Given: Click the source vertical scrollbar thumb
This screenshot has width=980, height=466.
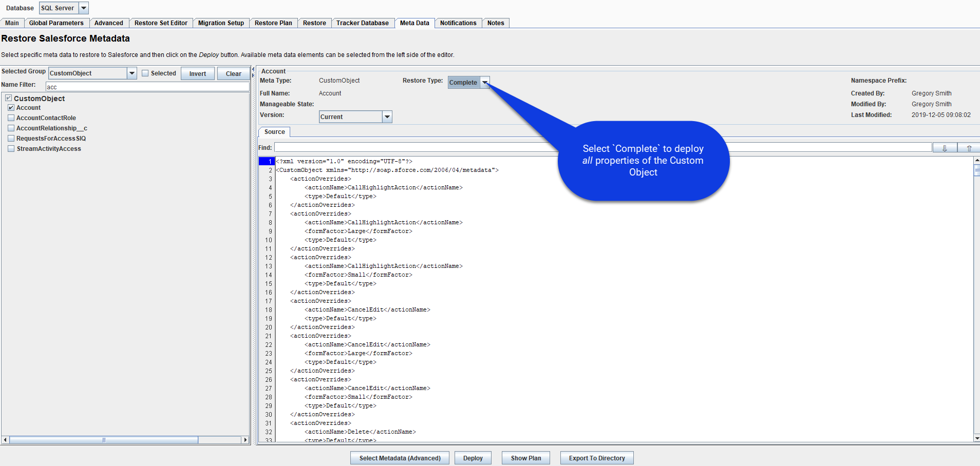Looking at the screenshot, I should 976,170.
